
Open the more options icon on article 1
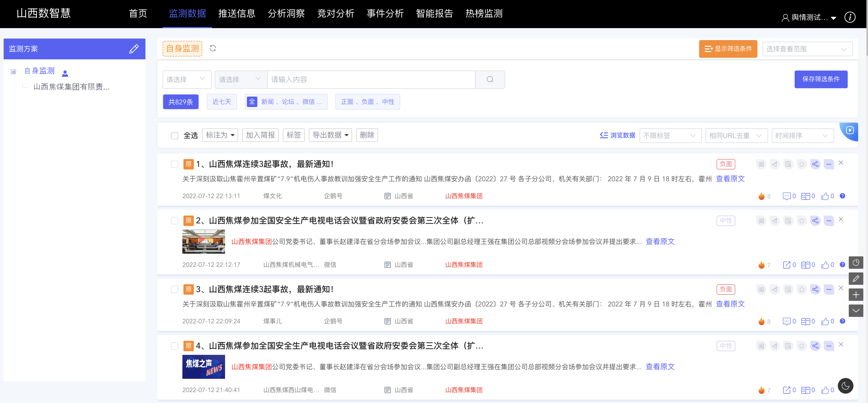click(x=828, y=164)
